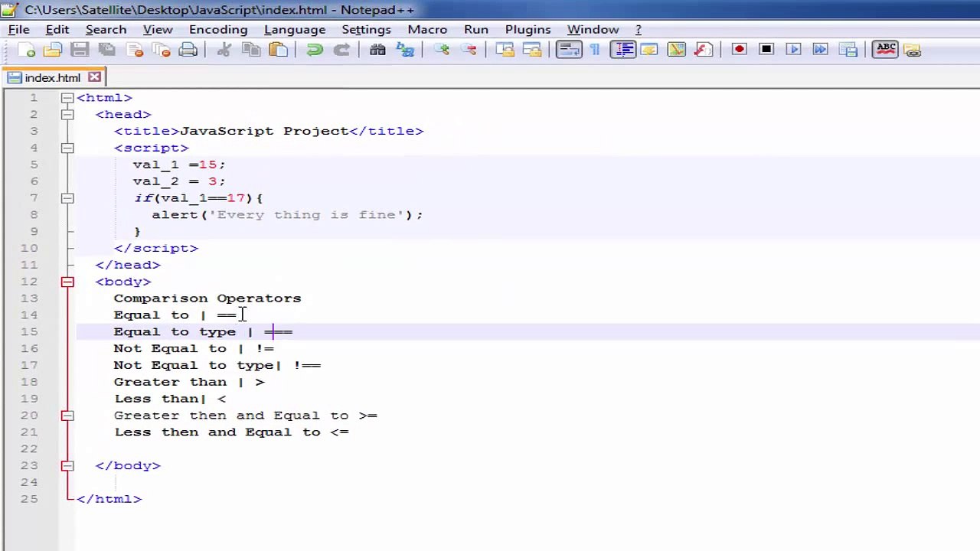Click the 'Every thing is fine' string

click(x=306, y=215)
